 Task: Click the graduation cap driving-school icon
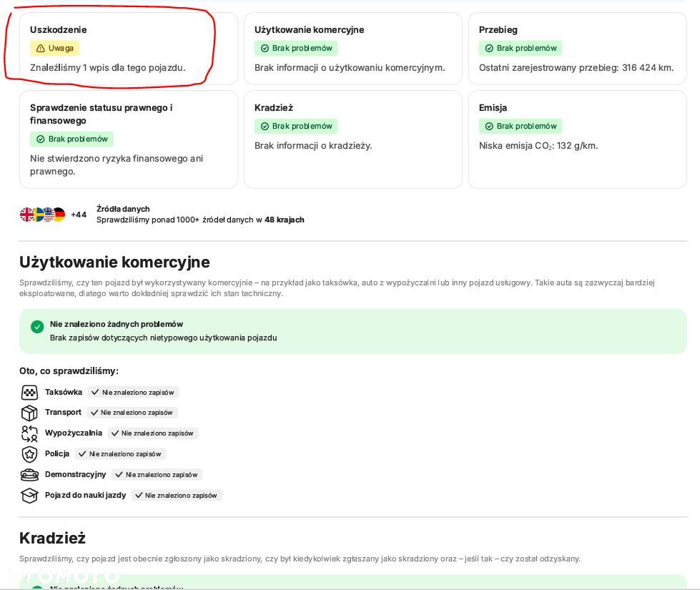point(29,495)
